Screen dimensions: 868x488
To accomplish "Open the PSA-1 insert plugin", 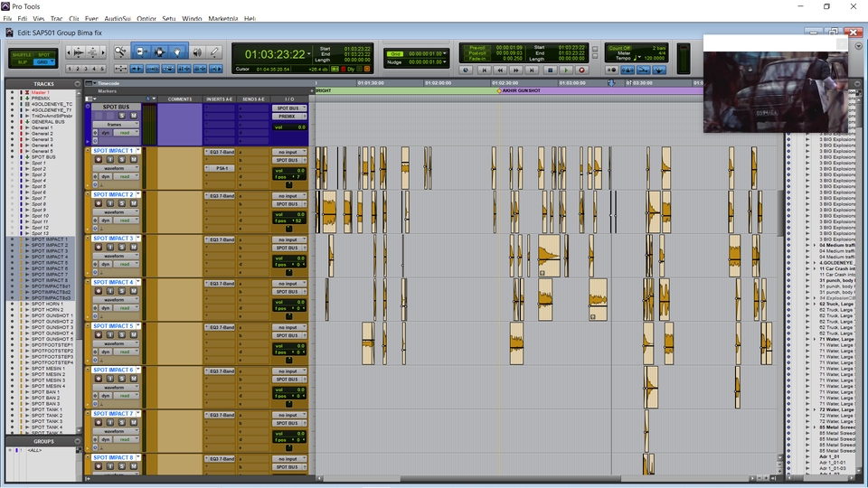I will click(x=220, y=168).
